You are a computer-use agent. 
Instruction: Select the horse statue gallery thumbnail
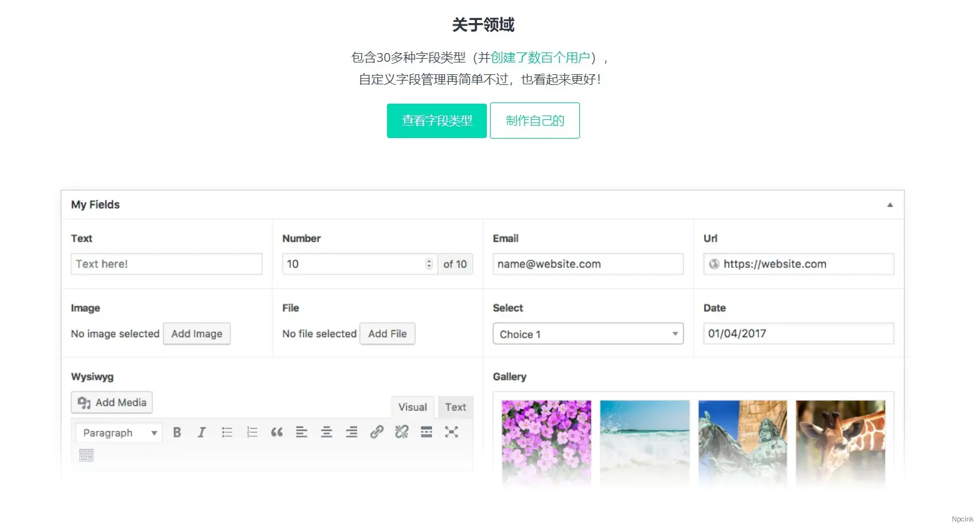743,442
